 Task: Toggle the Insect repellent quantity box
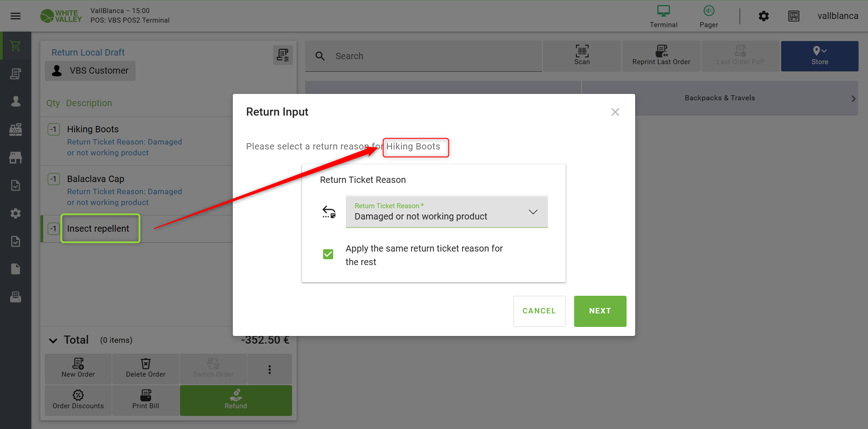click(54, 229)
